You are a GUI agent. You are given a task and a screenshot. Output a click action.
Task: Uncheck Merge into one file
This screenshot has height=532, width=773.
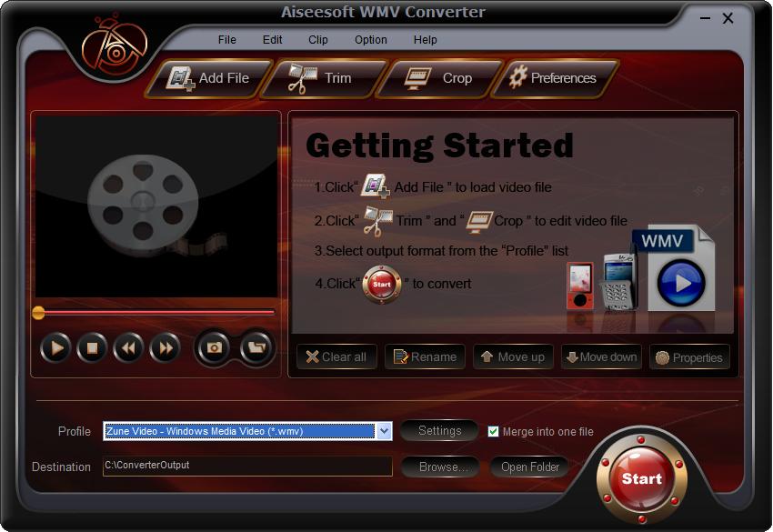(494, 432)
